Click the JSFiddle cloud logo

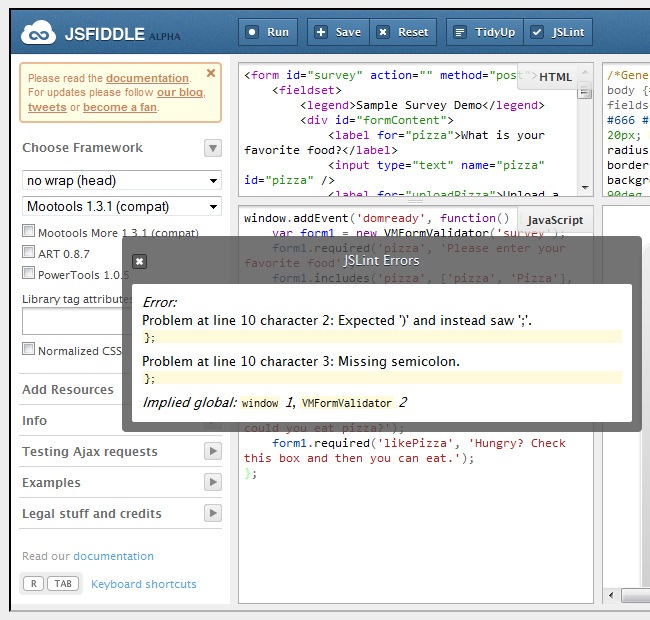pos(41,32)
